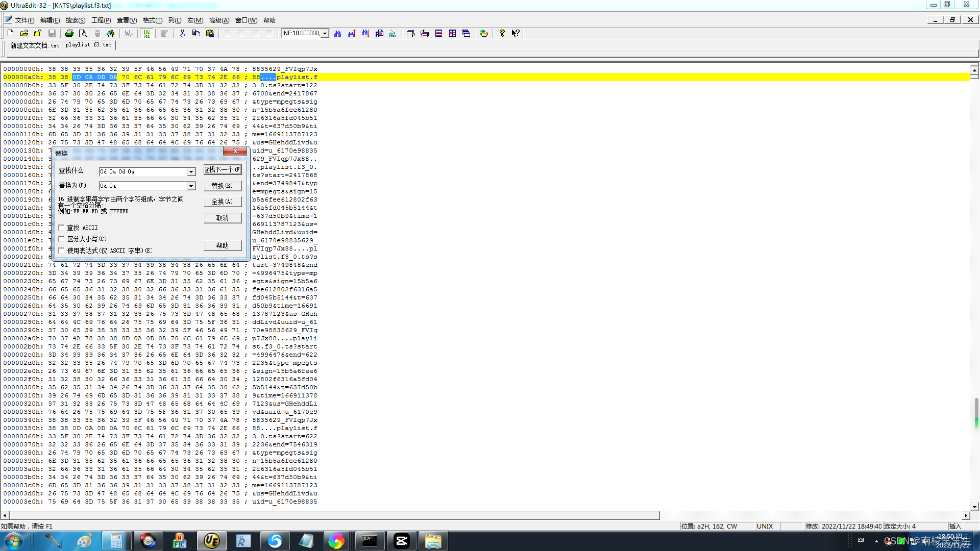This screenshot has height=551, width=980.
Task: Enable the 使用表达式 regex checkbox
Action: tap(62, 251)
